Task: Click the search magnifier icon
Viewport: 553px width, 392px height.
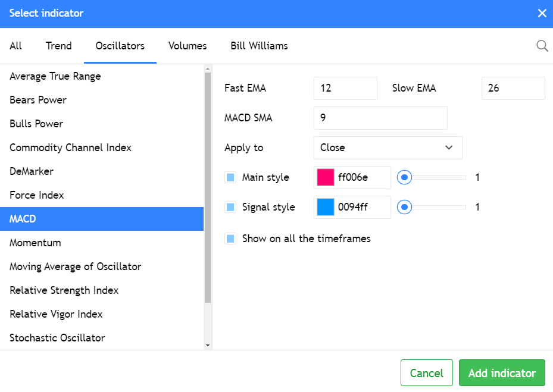Action: coord(542,46)
